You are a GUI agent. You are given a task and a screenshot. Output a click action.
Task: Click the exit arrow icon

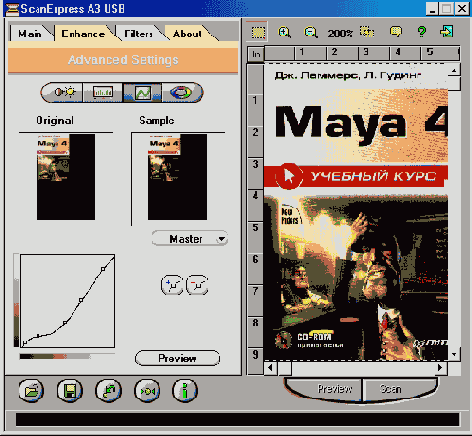click(x=446, y=32)
